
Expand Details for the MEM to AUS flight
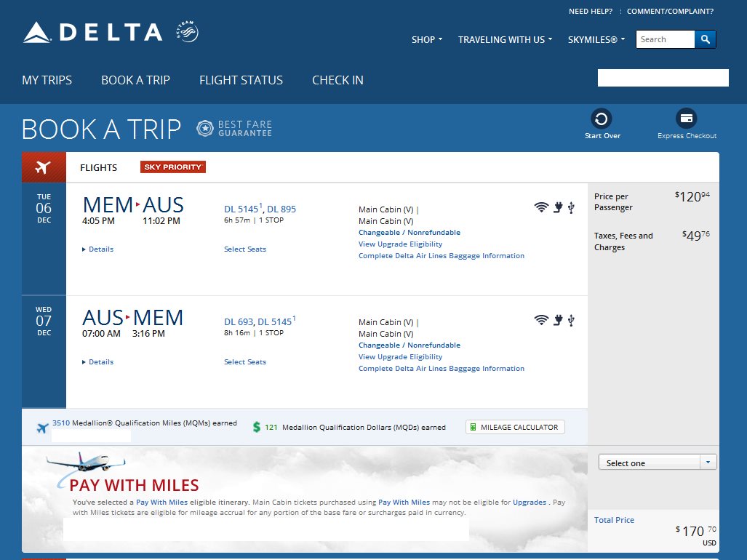point(98,249)
